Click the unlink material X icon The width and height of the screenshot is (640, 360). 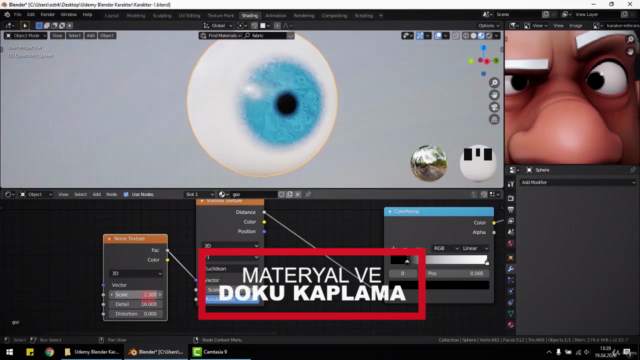pyautogui.click(x=298, y=194)
